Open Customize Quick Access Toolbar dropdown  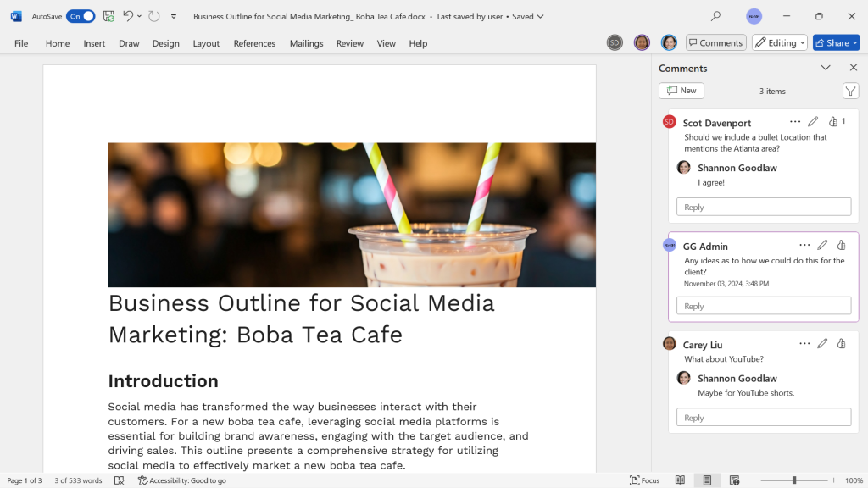174,16
